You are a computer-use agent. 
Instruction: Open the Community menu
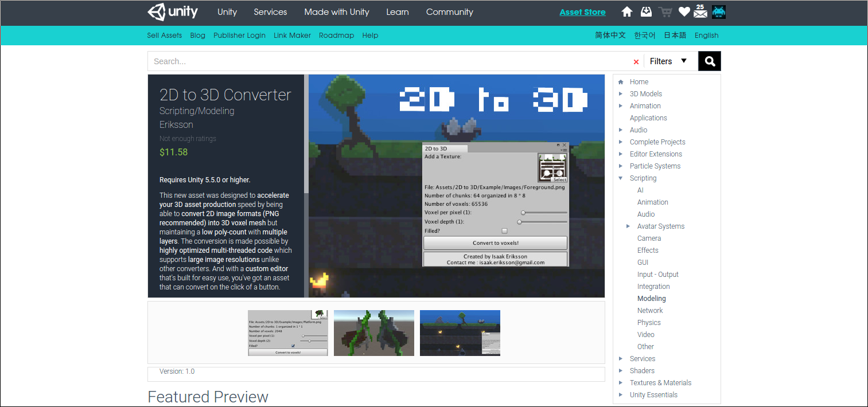449,11
